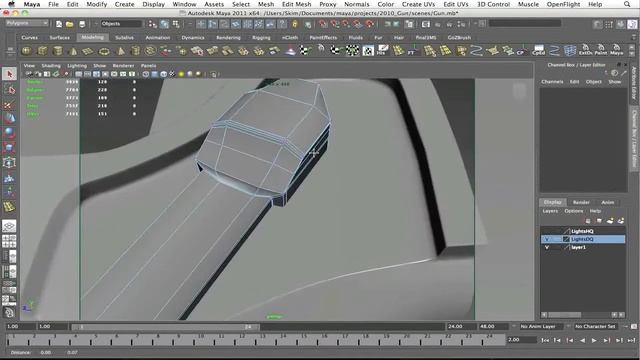Switch to the Render layer tab
640x360 pixels.
581,202
